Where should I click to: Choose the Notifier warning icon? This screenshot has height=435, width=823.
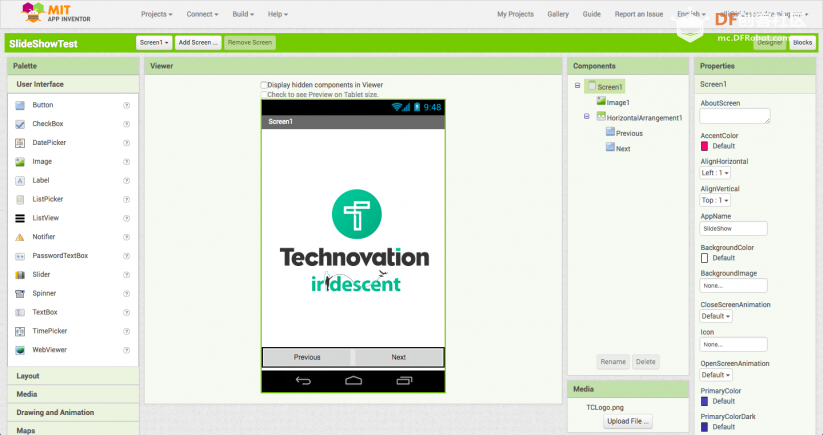coord(20,237)
